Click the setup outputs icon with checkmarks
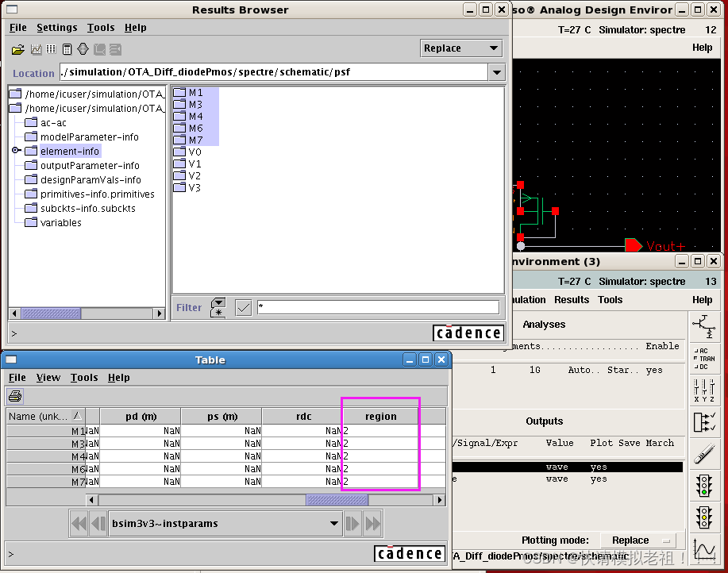 704,421
